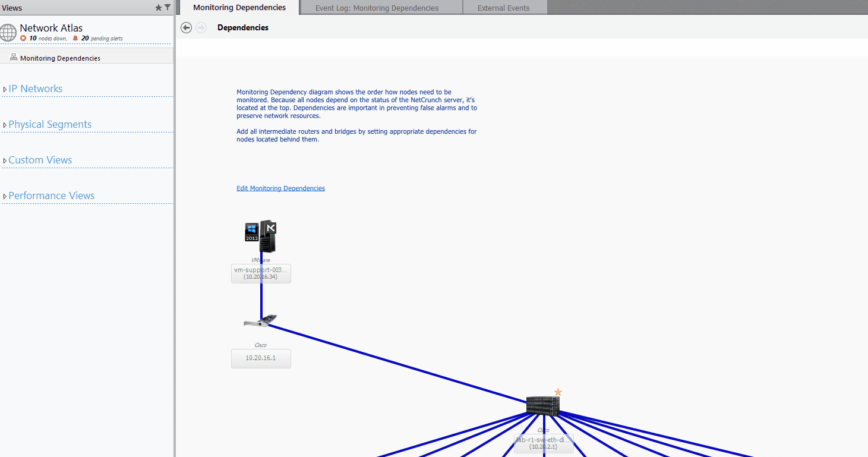The width and height of the screenshot is (868, 457).
Task: Click the 'Cisco' caption above 10.20.16.1
Action: click(x=260, y=345)
